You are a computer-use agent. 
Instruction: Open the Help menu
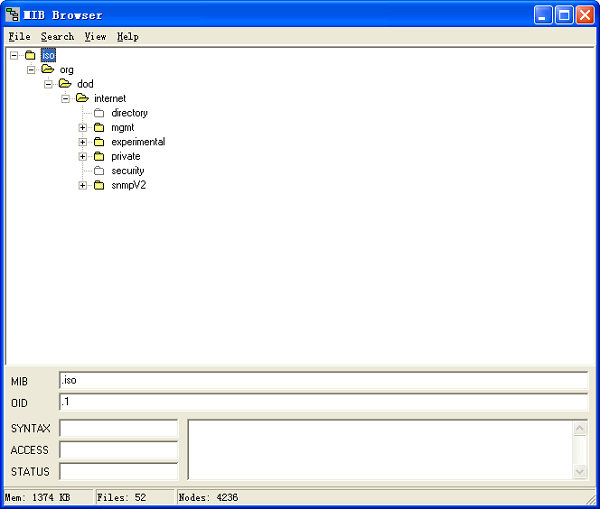pos(127,36)
